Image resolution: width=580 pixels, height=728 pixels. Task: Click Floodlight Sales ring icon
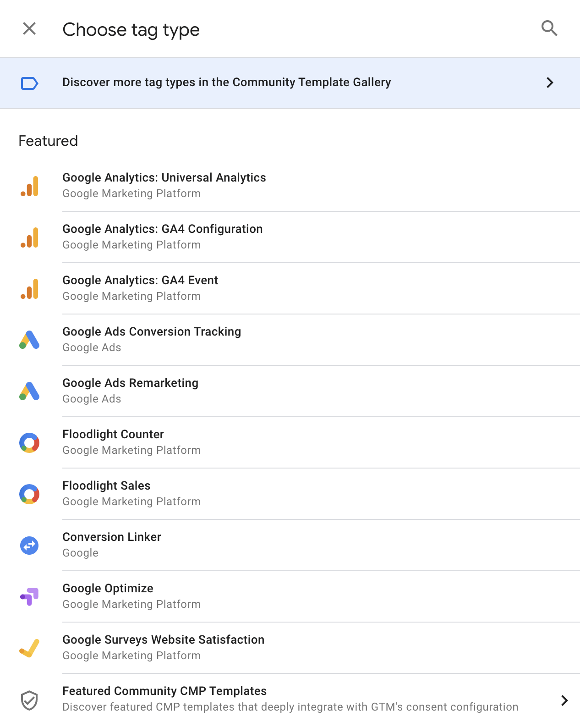pos(29,494)
